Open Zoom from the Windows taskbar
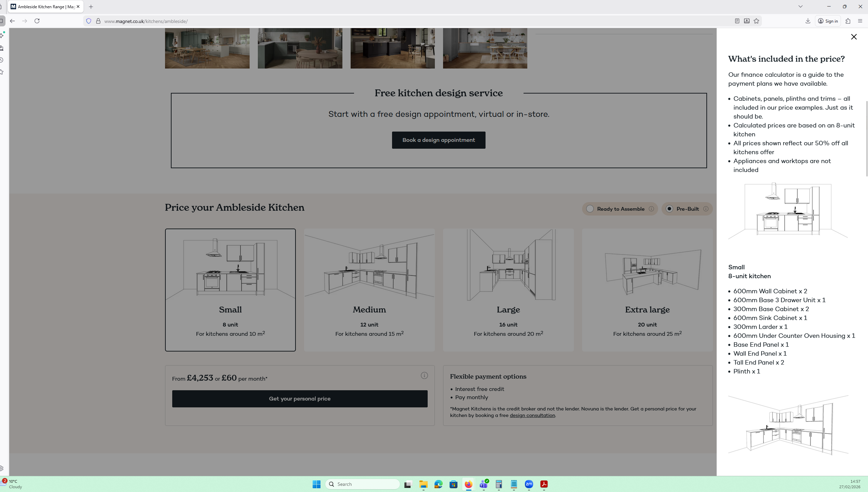This screenshot has width=868, height=492. (x=529, y=484)
